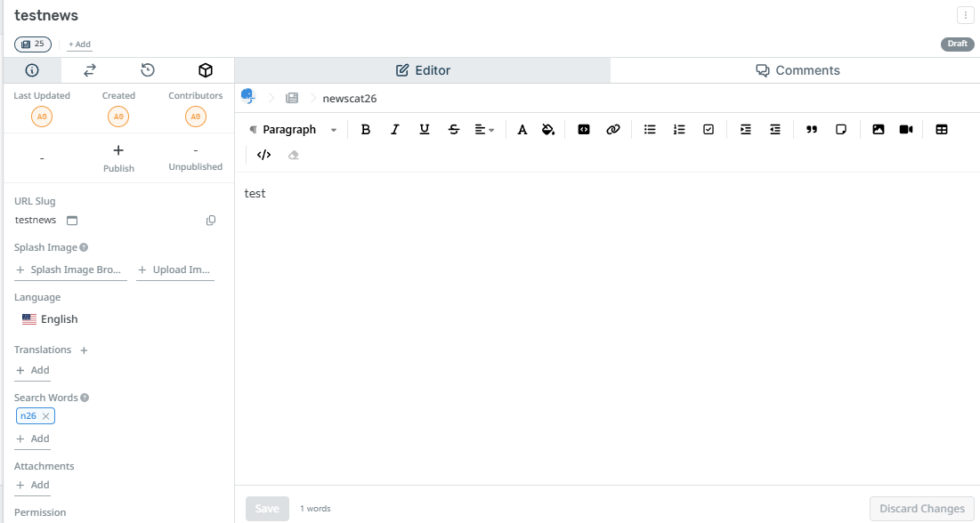Open the version history tab
980x523 pixels.
click(x=148, y=70)
